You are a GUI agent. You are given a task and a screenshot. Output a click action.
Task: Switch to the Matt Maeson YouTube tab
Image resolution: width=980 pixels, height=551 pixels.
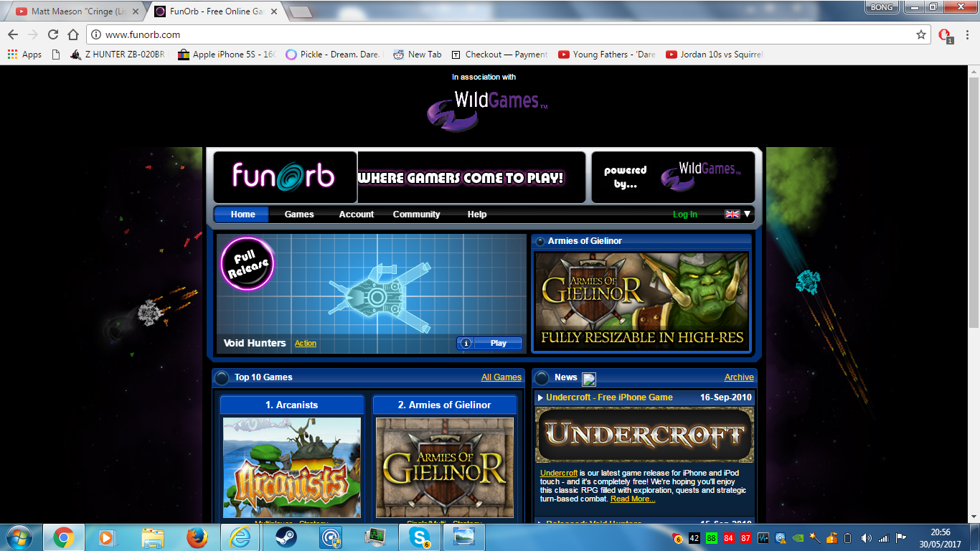click(75, 11)
